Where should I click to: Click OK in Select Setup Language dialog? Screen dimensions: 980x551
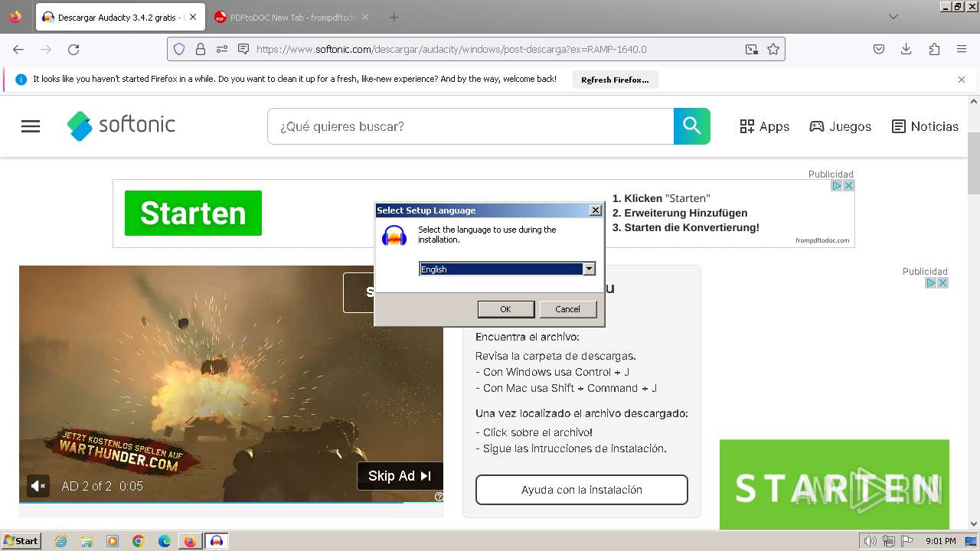[505, 309]
